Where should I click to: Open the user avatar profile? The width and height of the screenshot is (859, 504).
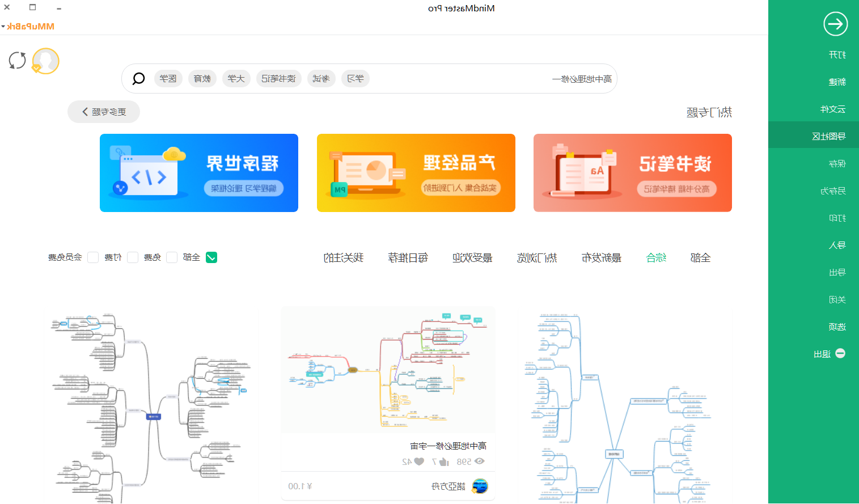(x=46, y=61)
